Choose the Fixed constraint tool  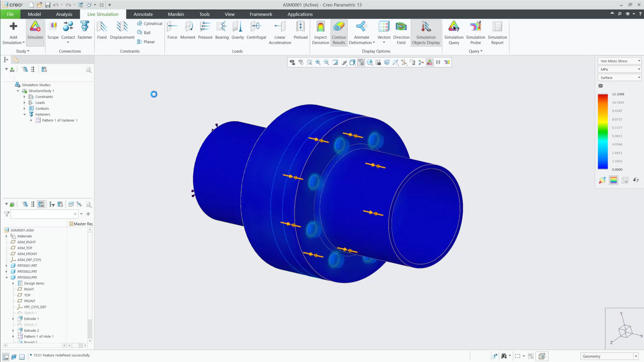102,30
